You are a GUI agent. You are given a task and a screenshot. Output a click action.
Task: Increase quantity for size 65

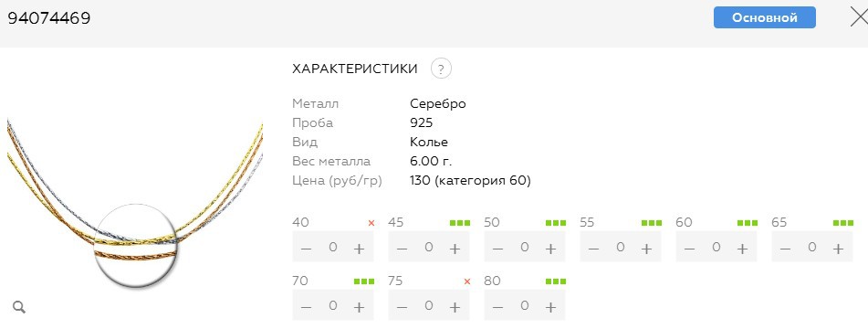click(838, 249)
